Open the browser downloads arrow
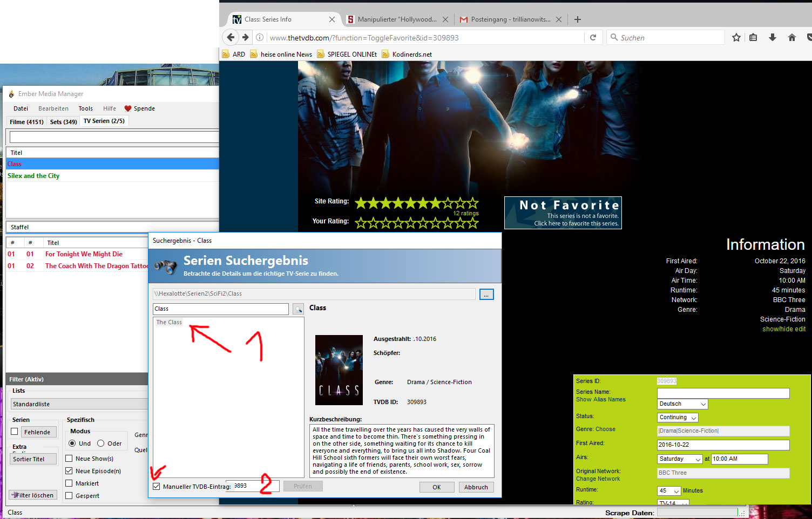 point(773,37)
